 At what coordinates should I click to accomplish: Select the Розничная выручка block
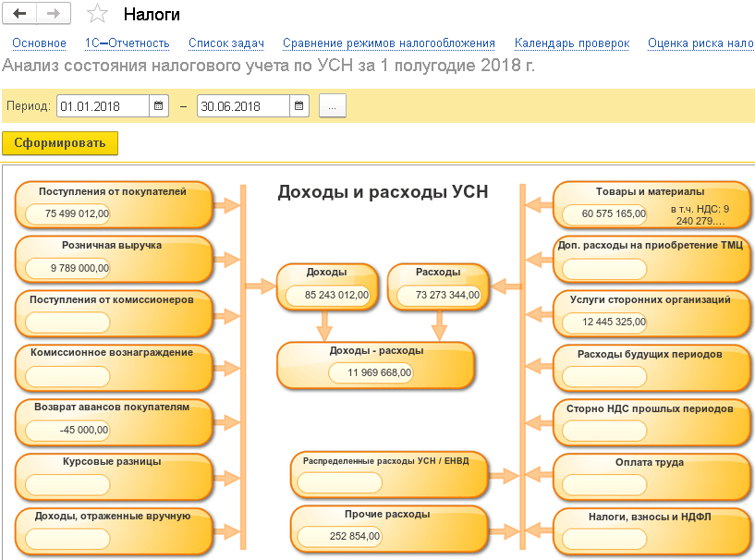(113, 258)
